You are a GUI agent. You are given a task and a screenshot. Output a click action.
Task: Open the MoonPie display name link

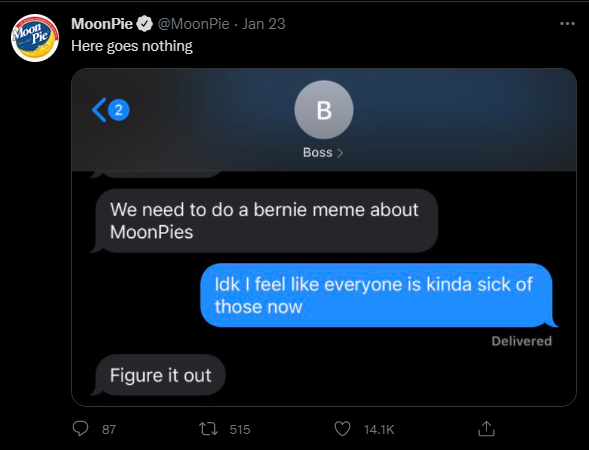coord(102,24)
